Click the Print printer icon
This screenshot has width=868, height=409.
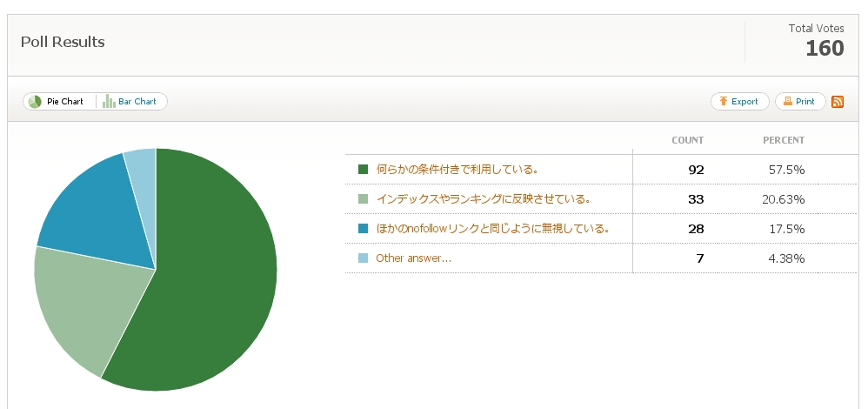click(x=788, y=101)
